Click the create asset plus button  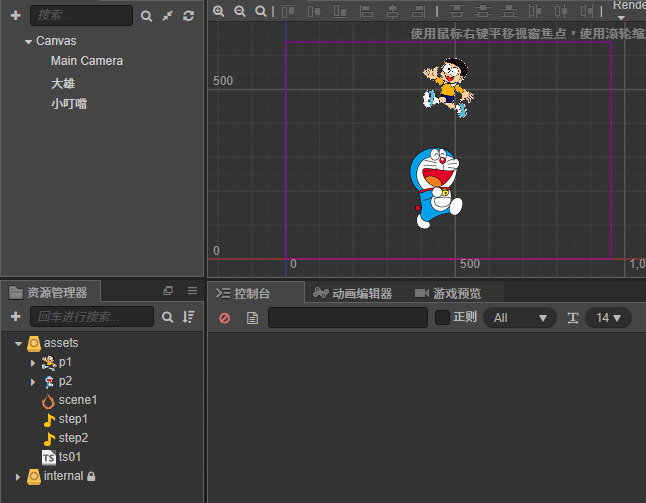tap(16, 316)
